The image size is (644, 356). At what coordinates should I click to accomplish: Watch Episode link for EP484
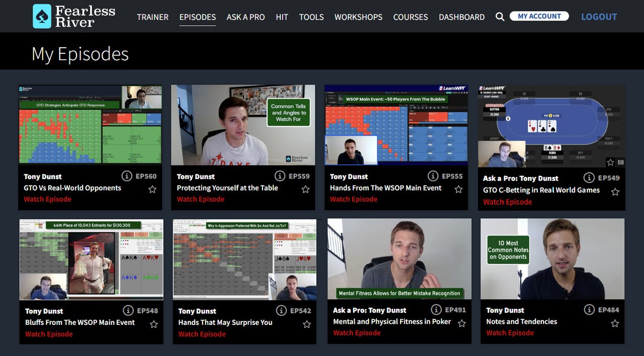click(510, 333)
